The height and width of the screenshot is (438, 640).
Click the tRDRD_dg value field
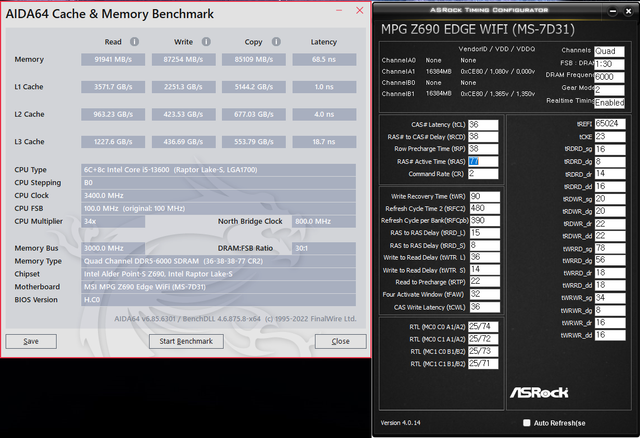[x=610, y=162]
